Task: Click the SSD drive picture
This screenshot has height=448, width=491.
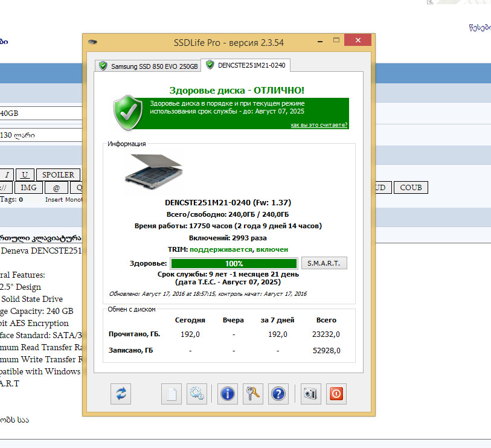Action: (x=153, y=171)
